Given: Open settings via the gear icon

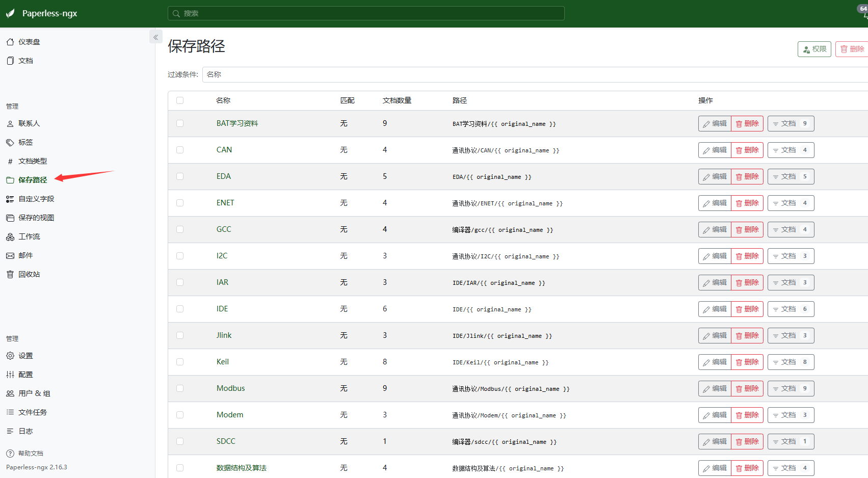Looking at the screenshot, I should 10,356.
